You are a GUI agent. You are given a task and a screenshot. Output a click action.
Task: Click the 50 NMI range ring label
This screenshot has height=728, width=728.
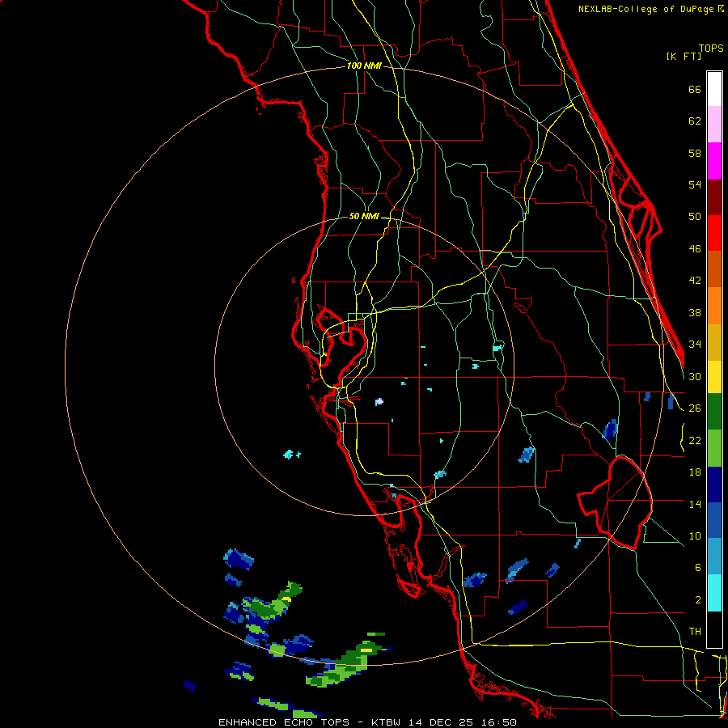(365, 216)
